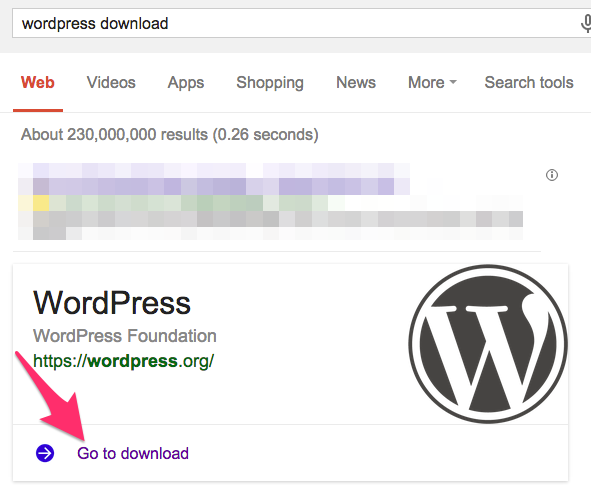The height and width of the screenshot is (503, 591).
Task: Open the Shopping results tab
Action: 270,83
